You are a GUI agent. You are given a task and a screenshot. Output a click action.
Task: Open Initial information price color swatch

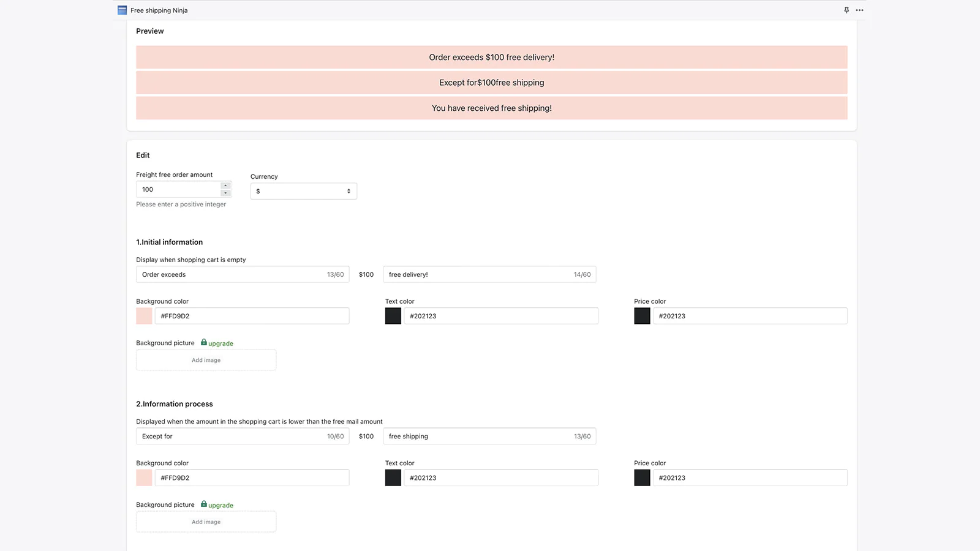[x=642, y=316]
